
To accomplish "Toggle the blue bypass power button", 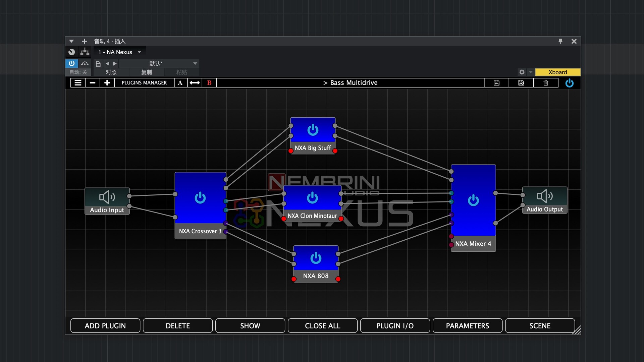I will point(72,63).
